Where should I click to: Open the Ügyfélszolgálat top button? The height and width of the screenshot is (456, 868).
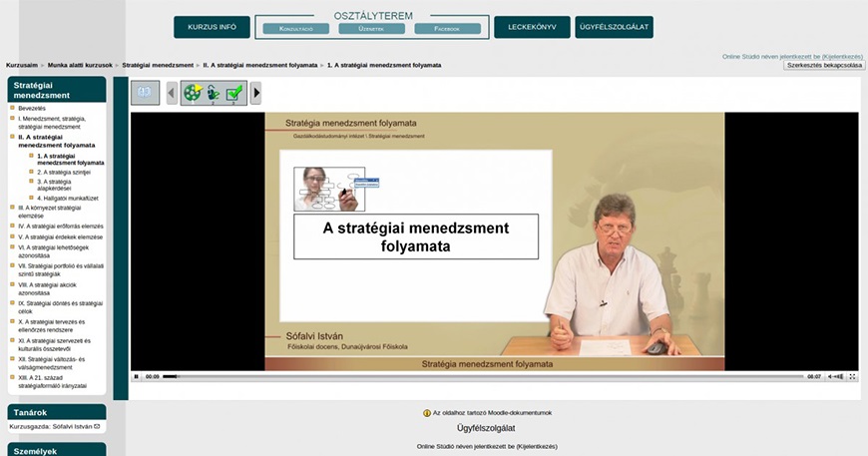point(614,27)
